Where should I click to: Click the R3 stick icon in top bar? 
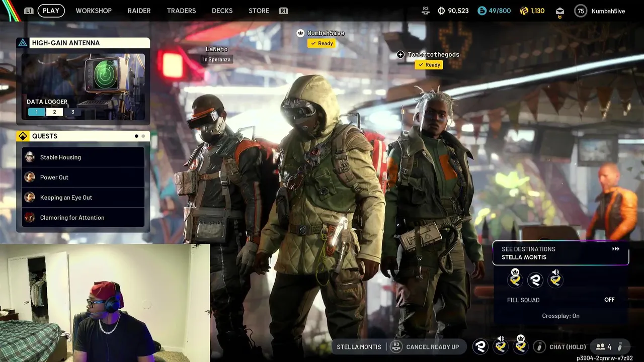(426, 10)
